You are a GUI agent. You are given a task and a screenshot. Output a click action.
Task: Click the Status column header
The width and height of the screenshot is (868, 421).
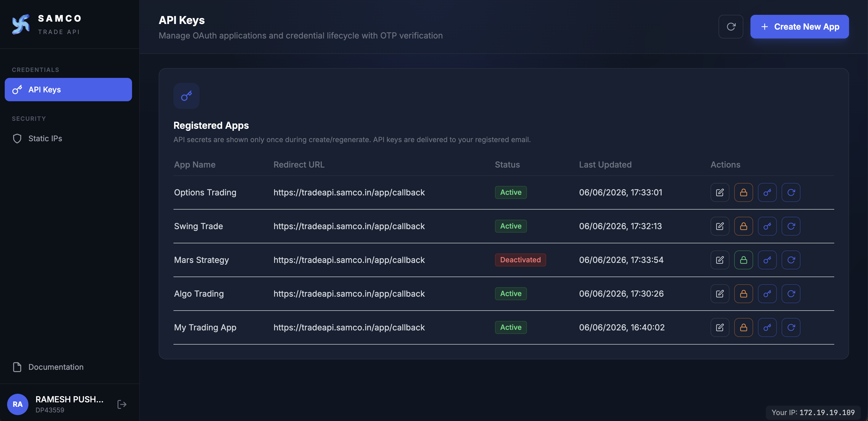click(x=507, y=165)
